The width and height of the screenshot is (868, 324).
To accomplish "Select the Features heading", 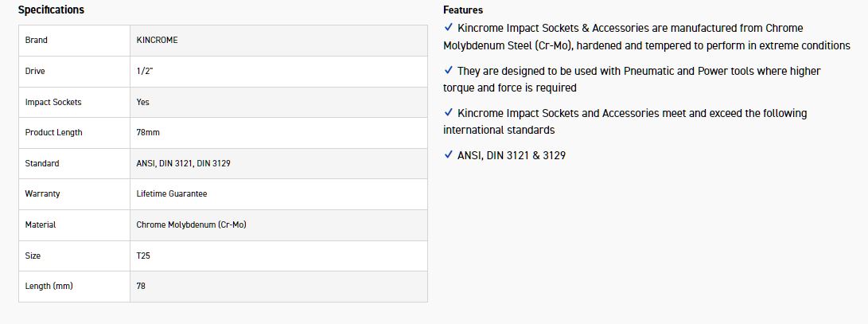I will 463,10.
